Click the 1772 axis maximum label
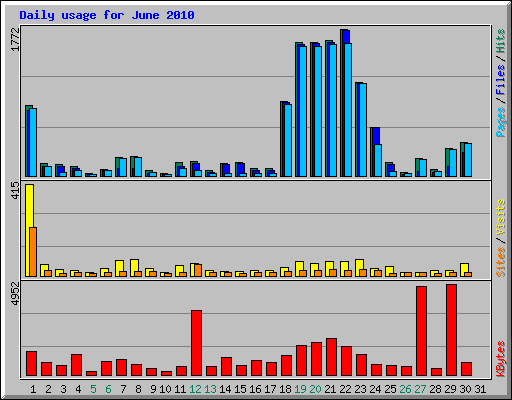Image resolution: width=512 pixels, height=400 pixels. click(15, 40)
